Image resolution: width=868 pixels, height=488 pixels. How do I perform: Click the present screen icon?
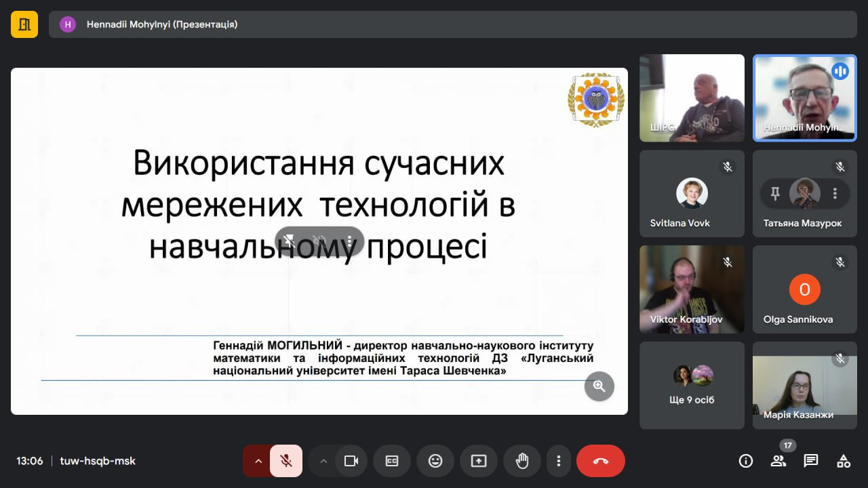tap(479, 461)
